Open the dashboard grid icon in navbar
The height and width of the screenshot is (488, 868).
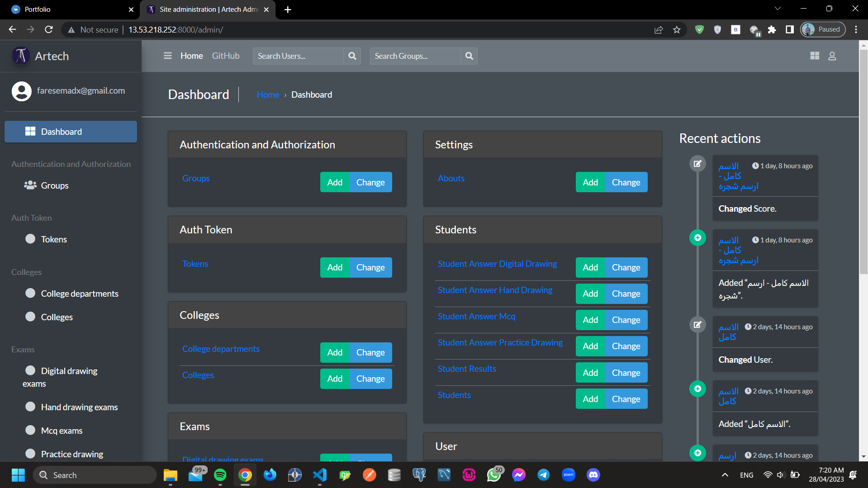(x=814, y=56)
